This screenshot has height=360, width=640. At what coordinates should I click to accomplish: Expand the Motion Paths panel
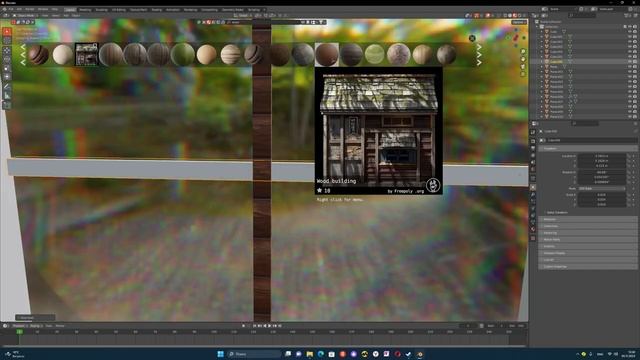coord(588,240)
